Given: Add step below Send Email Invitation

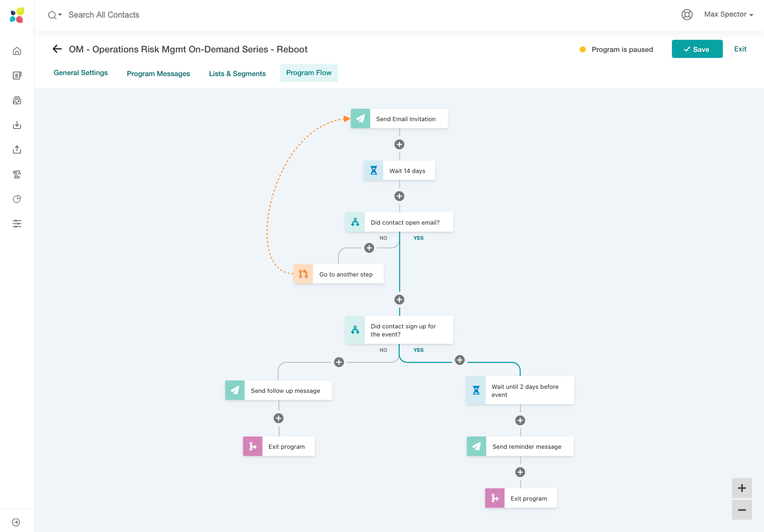Looking at the screenshot, I should (x=399, y=144).
